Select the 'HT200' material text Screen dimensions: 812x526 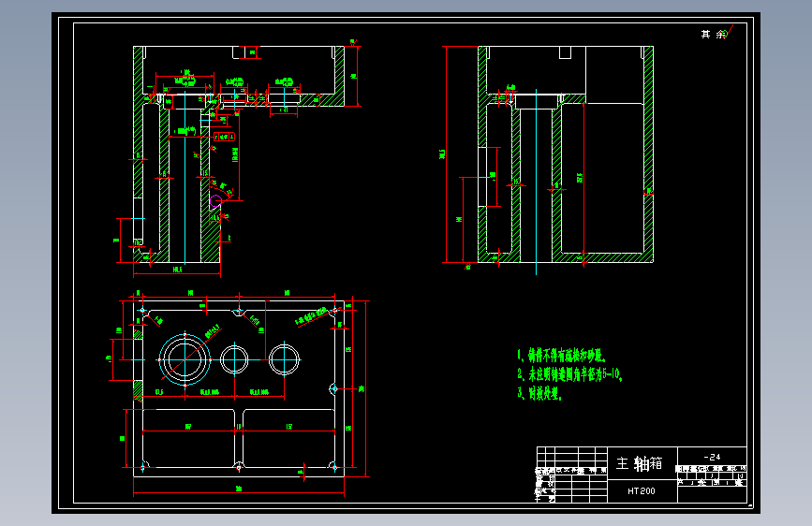(x=642, y=490)
